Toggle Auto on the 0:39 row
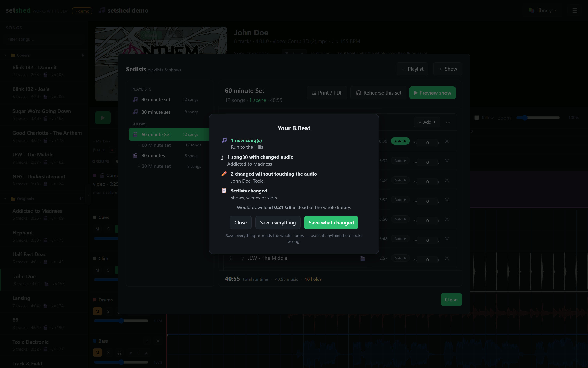This screenshot has height=368, width=588. 400,141
